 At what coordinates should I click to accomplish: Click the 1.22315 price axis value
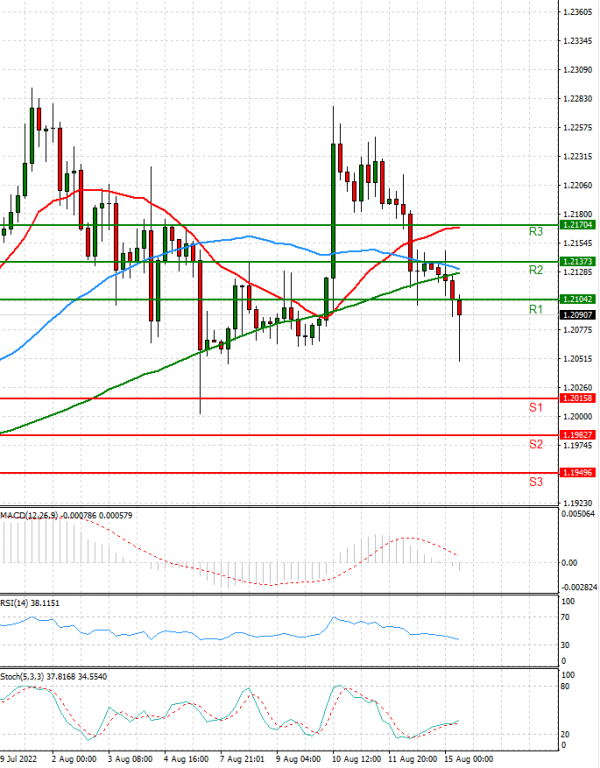pos(577,157)
